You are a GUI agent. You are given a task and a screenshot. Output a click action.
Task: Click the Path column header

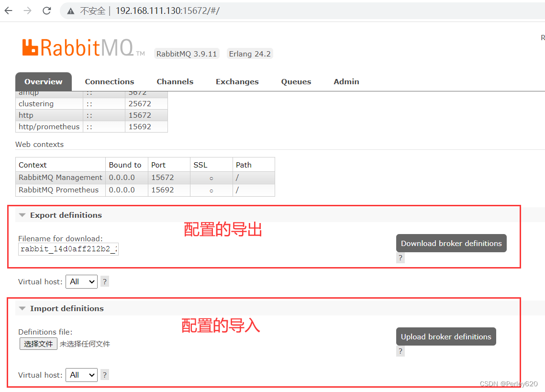(x=254, y=165)
